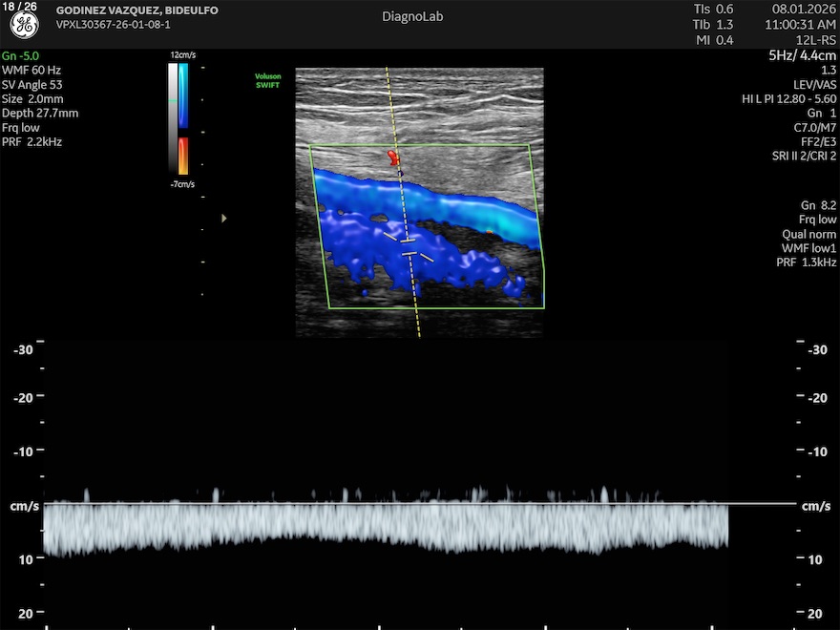Viewport: 840px width, 630px height.
Task: Click the 18 / 26 image counter
Action: 20,8
